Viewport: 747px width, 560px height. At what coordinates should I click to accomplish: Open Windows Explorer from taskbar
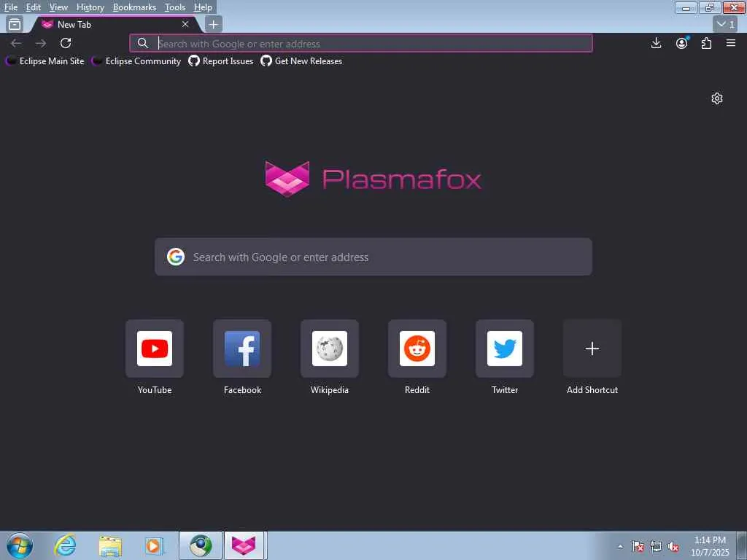click(110, 545)
